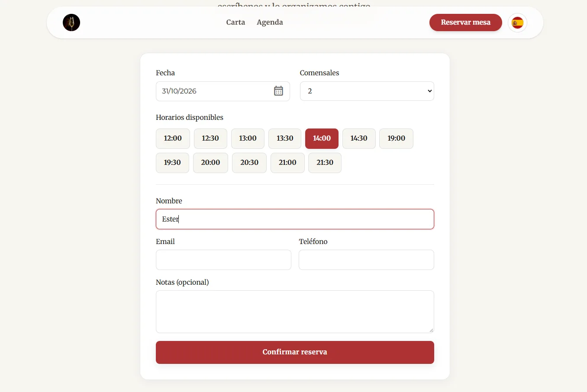Open the Spanish flag language selector
This screenshot has height=392, width=587.
517,22
